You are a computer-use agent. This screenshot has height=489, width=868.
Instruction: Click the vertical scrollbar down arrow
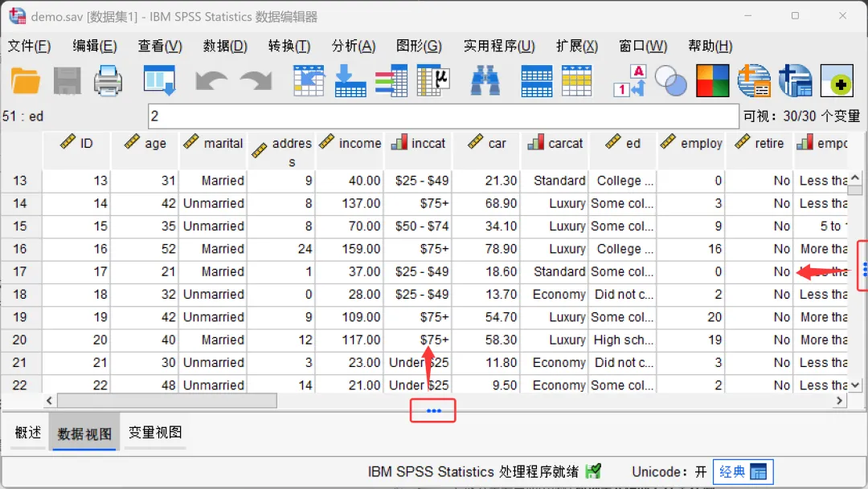[855, 385]
